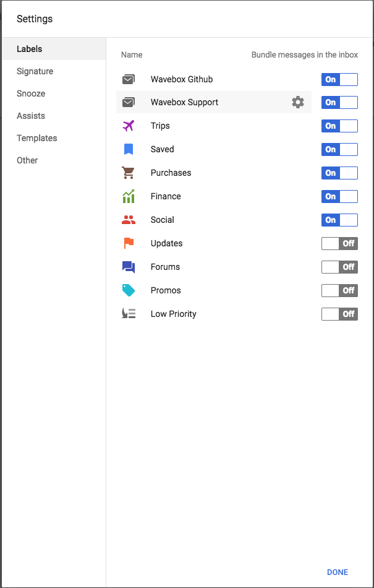This screenshot has height=588, width=374.
Task: Click the teal Promos tag icon
Action: pyautogui.click(x=129, y=290)
